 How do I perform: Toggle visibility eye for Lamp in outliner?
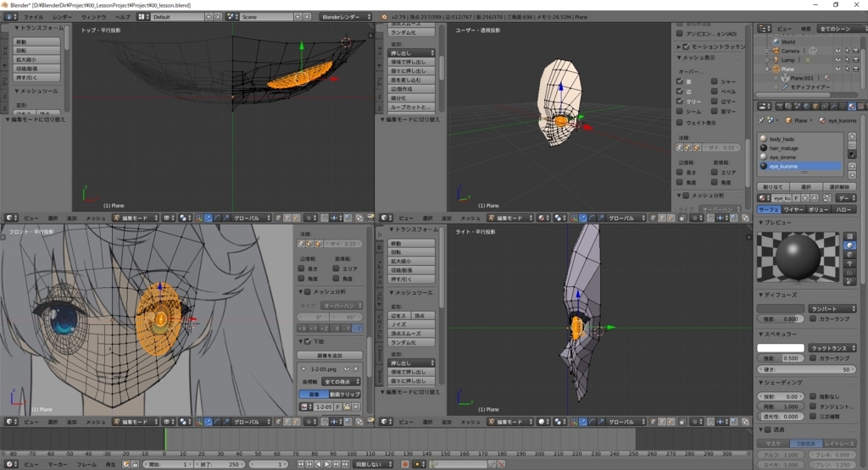(837, 60)
